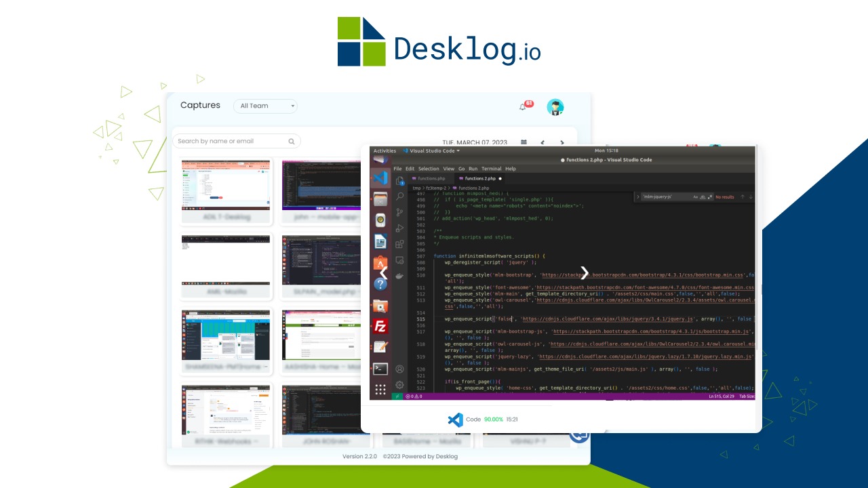Viewport: 868px width, 488px height.
Task: Open the Files manager icon in Ubuntu dock
Action: coord(380,199)
